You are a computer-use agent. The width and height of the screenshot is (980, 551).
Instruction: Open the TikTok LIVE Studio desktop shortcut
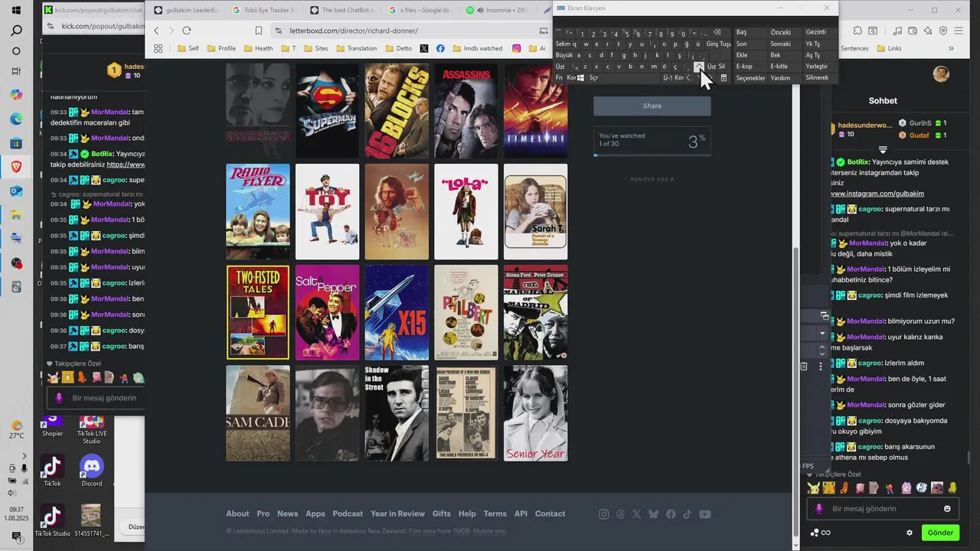point(92,429)
